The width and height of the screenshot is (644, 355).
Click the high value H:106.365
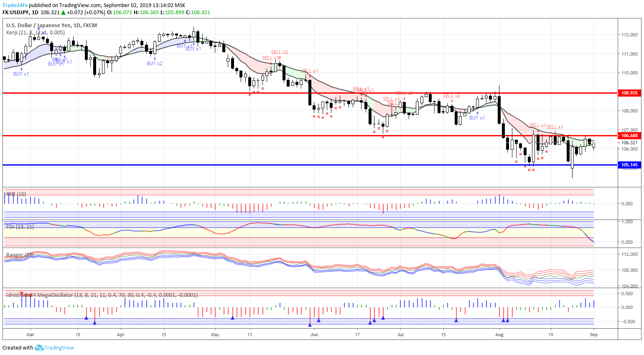tap(146, 13)
